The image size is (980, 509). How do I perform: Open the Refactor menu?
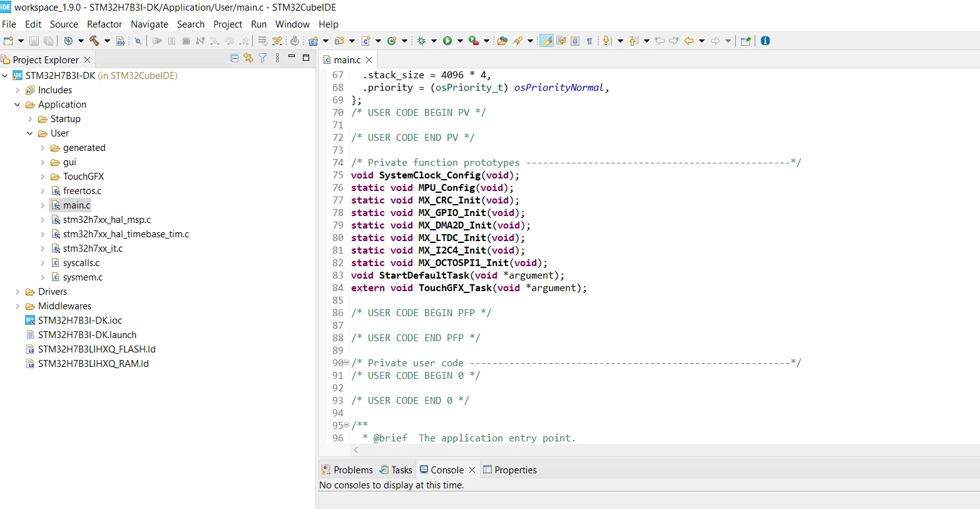(x=105, y=24)
